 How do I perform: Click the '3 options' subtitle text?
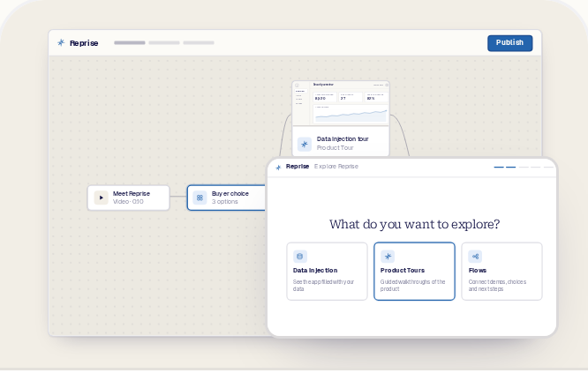pyautogui.click(x=224, y=201)
